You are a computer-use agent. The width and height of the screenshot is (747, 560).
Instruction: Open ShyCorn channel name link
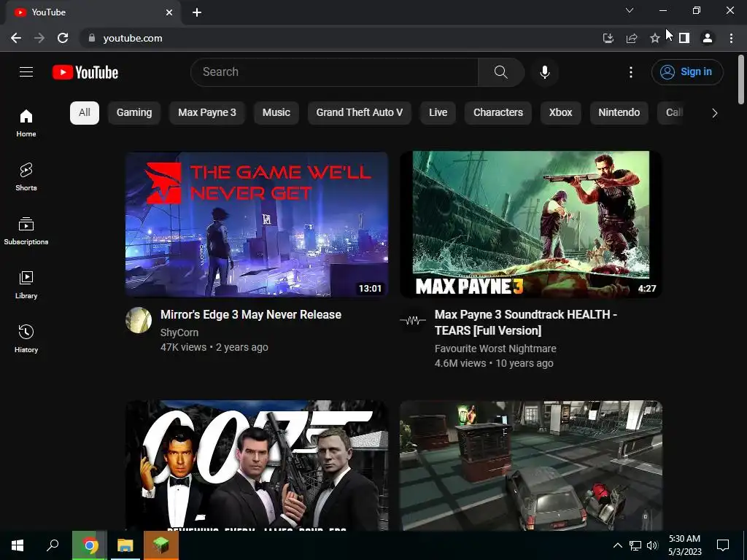click(x=179, y=332)
